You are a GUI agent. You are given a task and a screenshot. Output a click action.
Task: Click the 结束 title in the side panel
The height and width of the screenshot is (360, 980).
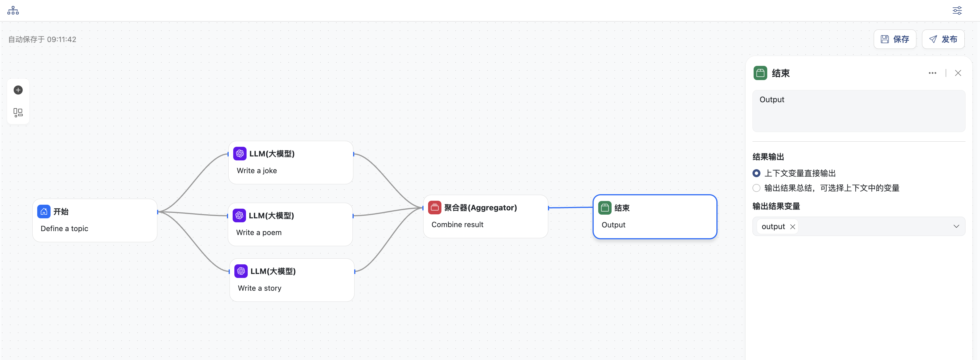pyautogui.click(x=780, y=73)
